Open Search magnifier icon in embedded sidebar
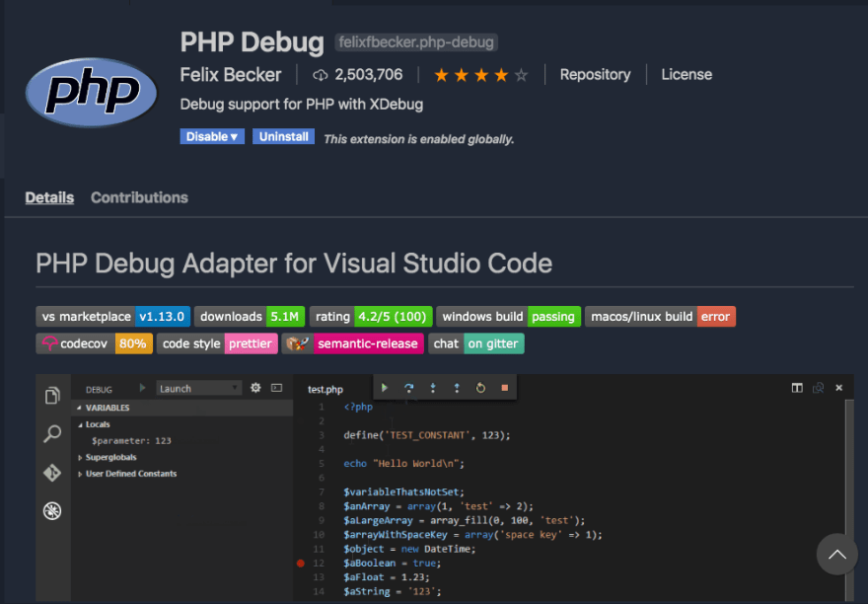 pyautogui.click(x=52, y=433)
